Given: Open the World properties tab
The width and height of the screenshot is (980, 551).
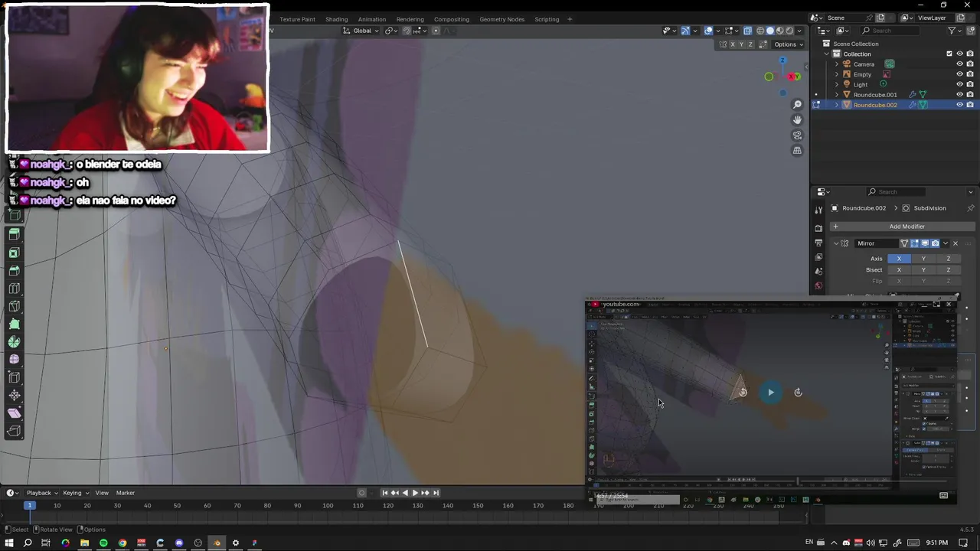Looking at the screenshot, I should [x=818, y=286].
